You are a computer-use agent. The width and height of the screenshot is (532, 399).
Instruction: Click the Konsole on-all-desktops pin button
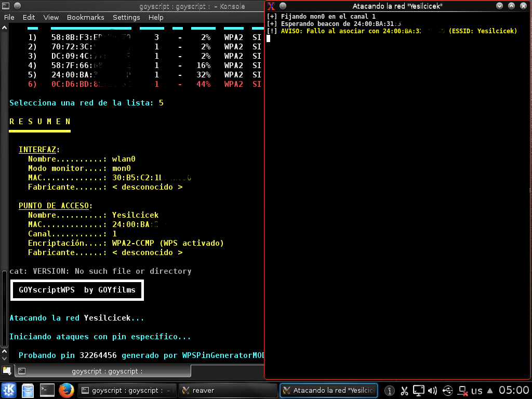17,6
